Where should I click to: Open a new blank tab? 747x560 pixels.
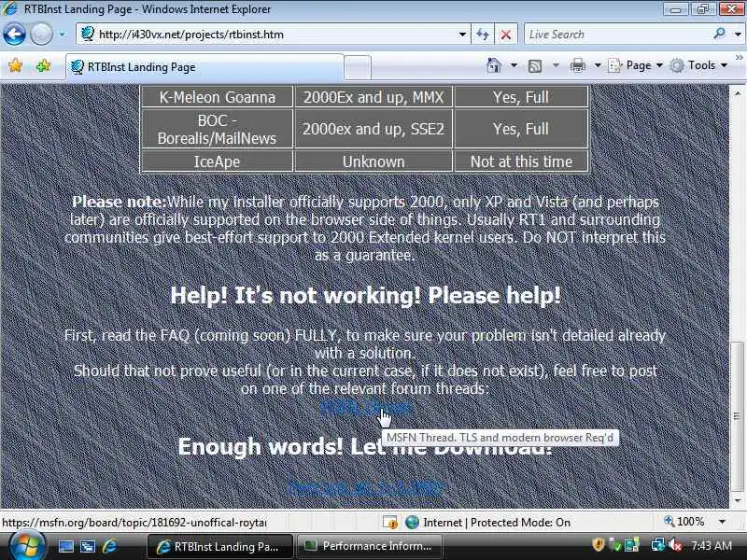pos(357,67)
